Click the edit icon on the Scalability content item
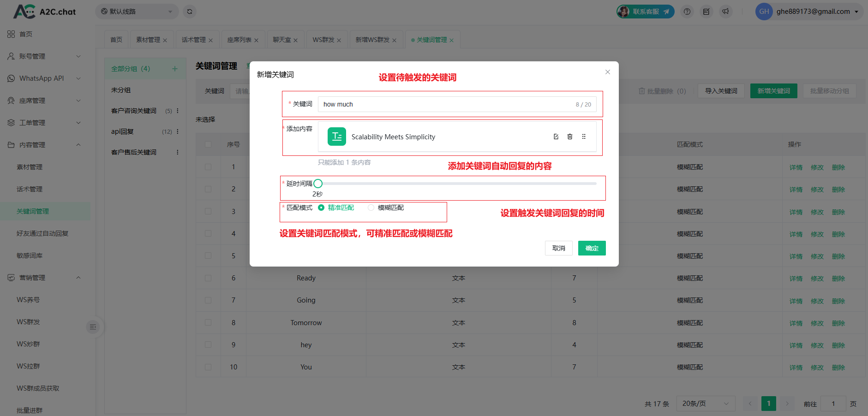Viewport: 868px width, 416px height. (556, 137)
